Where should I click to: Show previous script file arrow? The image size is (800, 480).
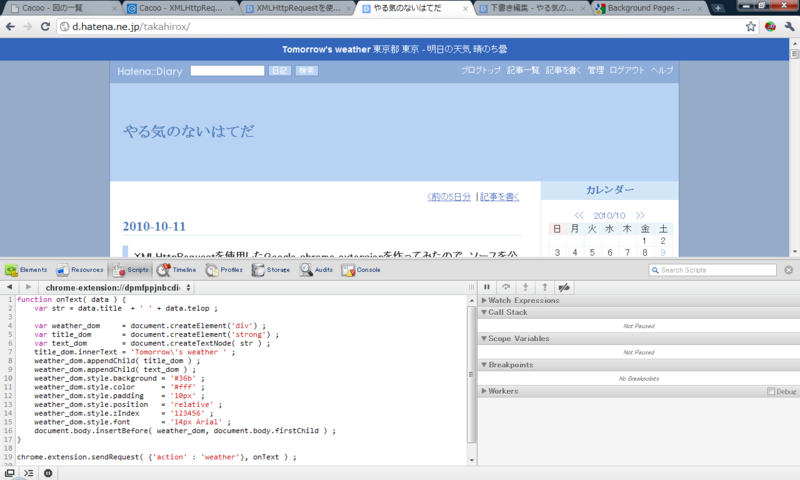[9, 287]
